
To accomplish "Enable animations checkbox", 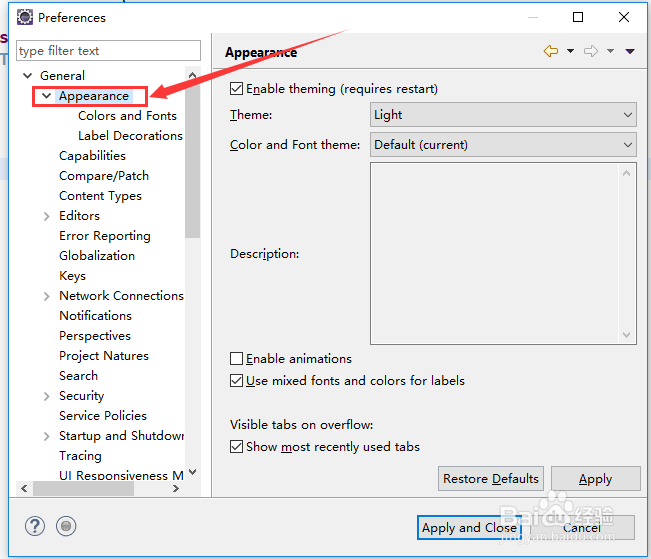I will tap(236, 358).
